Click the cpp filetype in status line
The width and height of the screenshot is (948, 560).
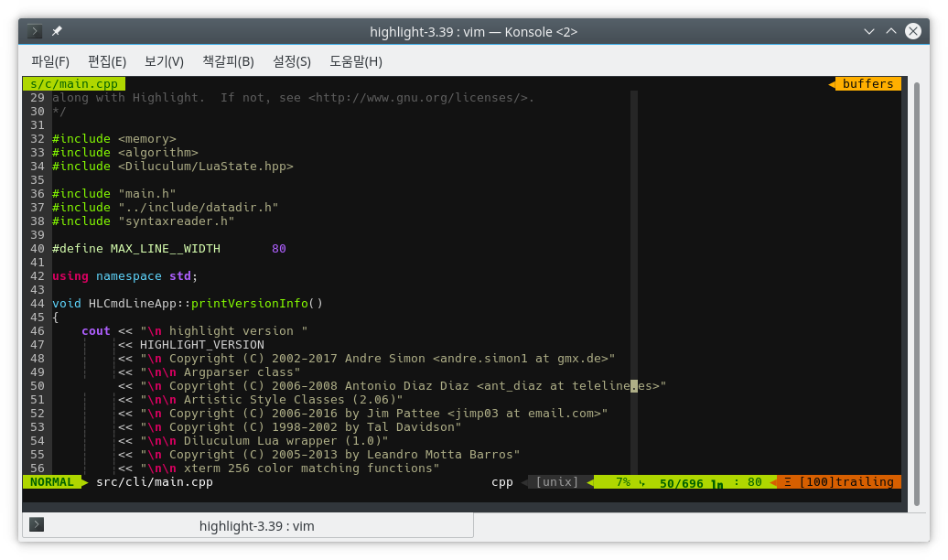point(501,482)
